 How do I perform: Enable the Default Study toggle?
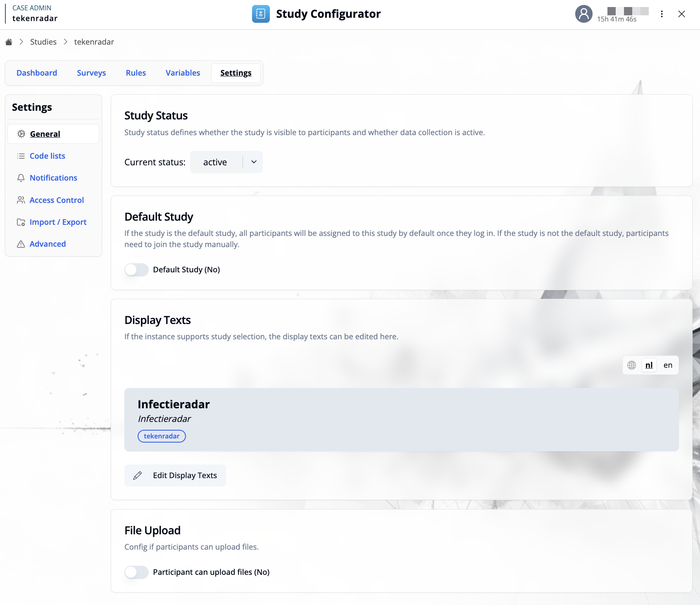(x=136, y=270)
